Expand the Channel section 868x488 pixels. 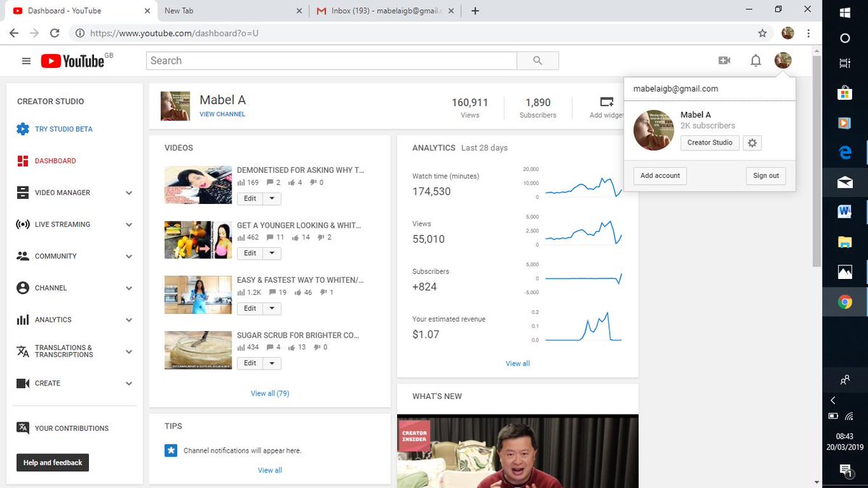(x=129, y=288)
